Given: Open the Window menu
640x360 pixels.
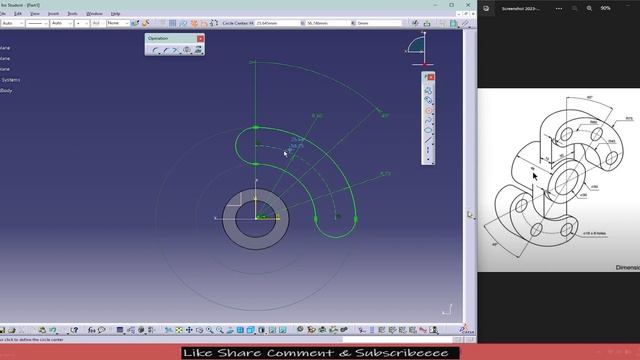Looking at the screenshot, I should pos(94,13).
